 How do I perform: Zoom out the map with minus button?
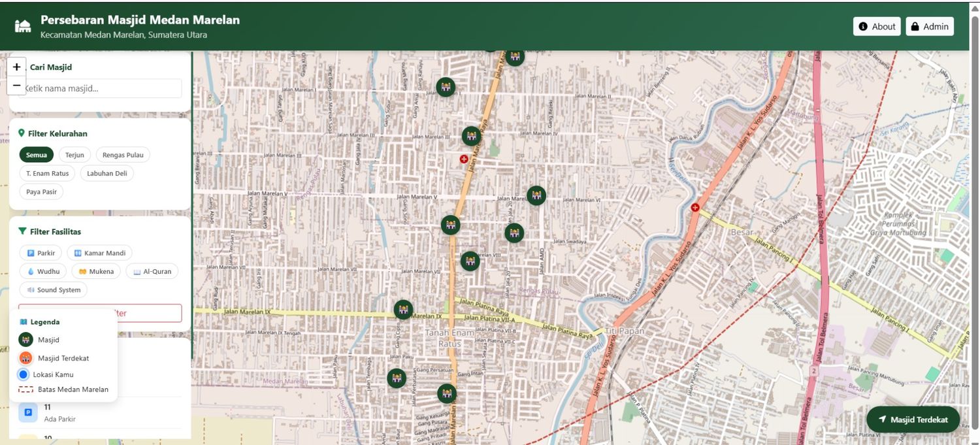[16, 86]
